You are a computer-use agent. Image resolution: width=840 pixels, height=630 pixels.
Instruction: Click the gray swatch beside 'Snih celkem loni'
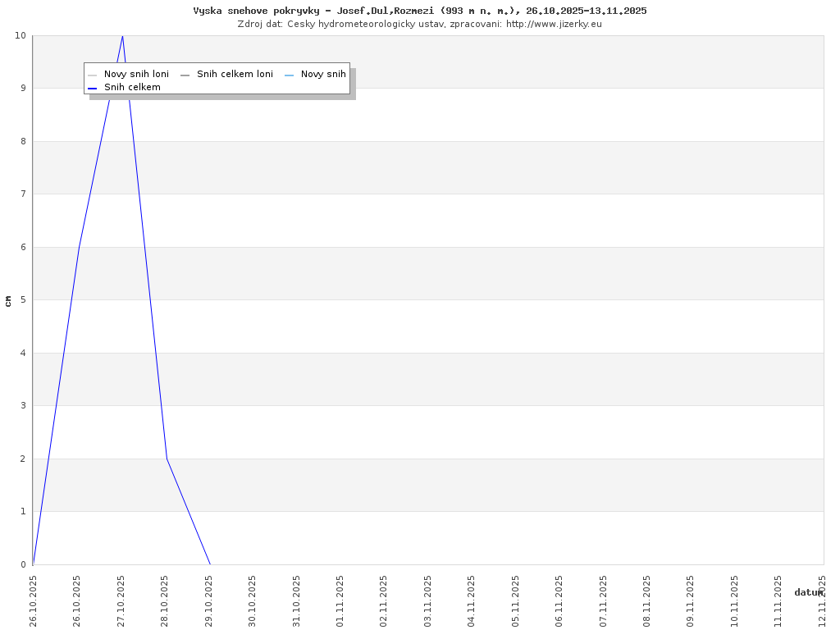coord(185,75)
